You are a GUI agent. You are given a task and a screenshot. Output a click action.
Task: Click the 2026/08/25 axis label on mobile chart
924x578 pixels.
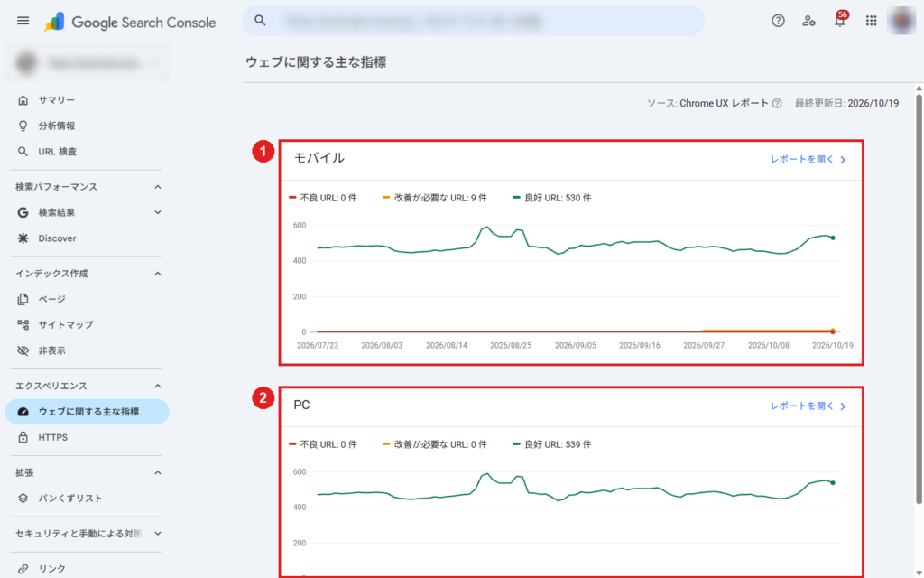click(511, 346)
